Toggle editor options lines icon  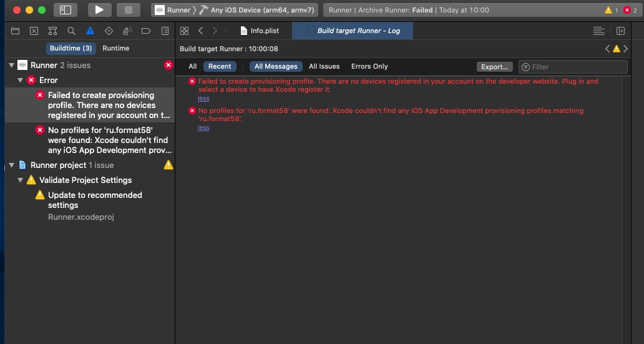click(x=599, y=31)
